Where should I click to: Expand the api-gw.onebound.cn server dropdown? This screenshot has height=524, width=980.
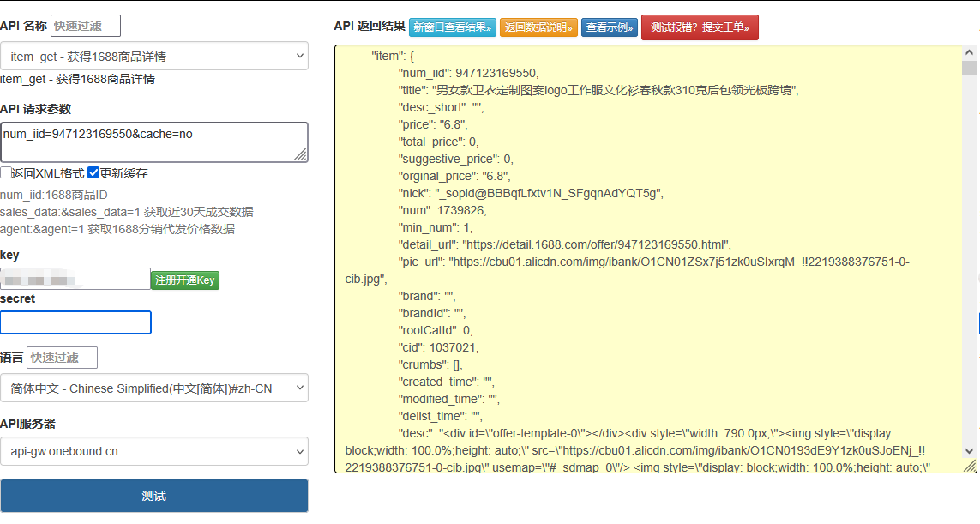click(154, 450)
